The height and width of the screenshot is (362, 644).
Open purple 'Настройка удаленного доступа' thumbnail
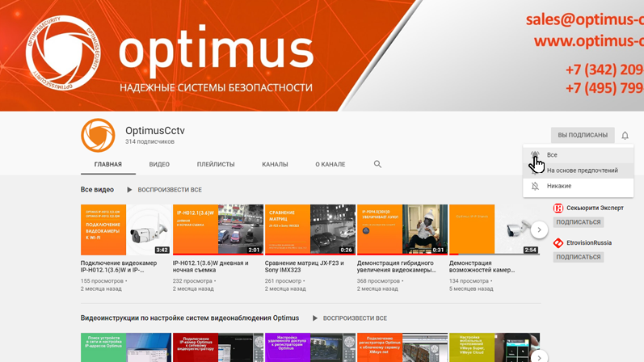pyautogui.click(x=310, y=347)
